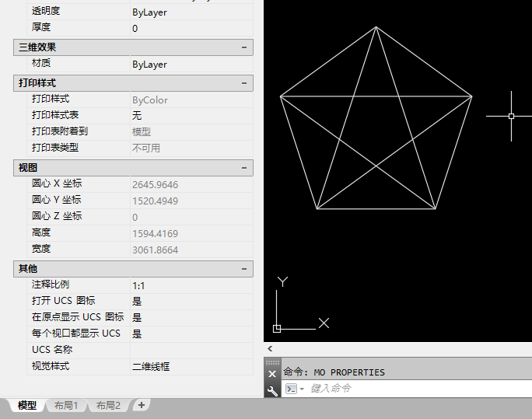Switch to 布局1 tab

click(66, 406)
